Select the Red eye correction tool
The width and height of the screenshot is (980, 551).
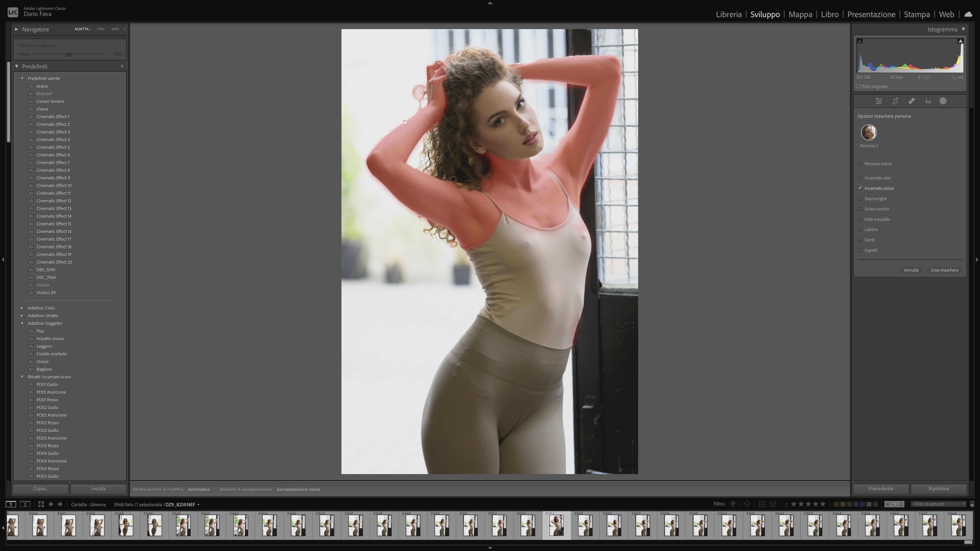point(928,101)
